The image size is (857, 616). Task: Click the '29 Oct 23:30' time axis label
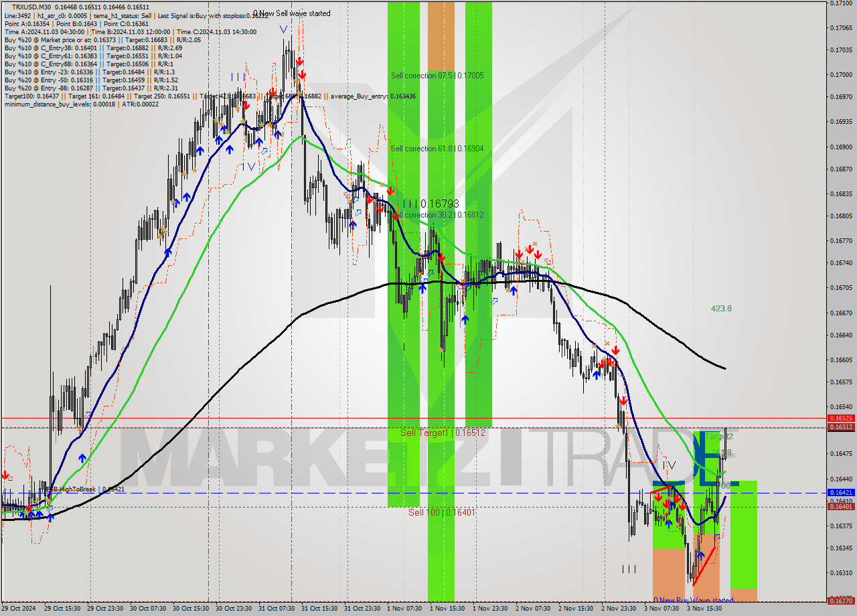106,609
